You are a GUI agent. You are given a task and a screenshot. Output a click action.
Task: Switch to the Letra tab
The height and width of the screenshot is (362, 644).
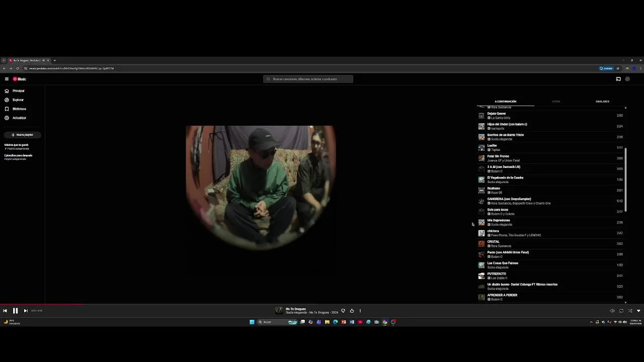(x=556, y=102)
